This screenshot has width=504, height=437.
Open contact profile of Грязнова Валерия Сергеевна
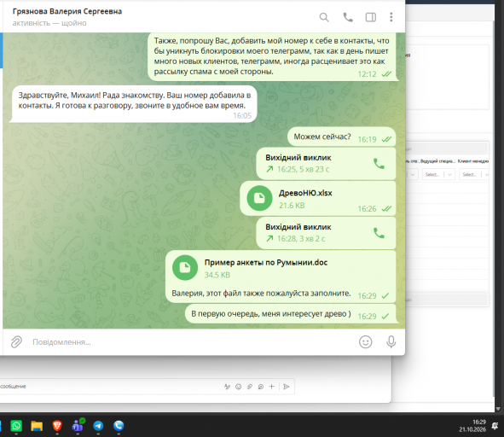tap(67, 11)
